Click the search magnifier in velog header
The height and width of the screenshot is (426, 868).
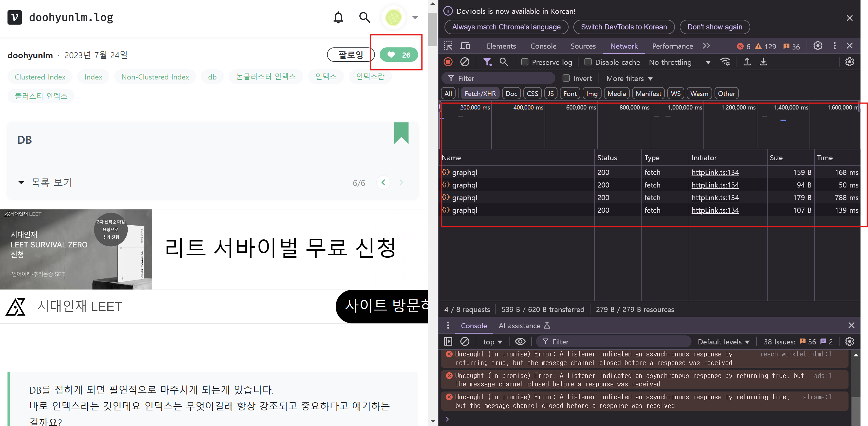click(364, 17)
